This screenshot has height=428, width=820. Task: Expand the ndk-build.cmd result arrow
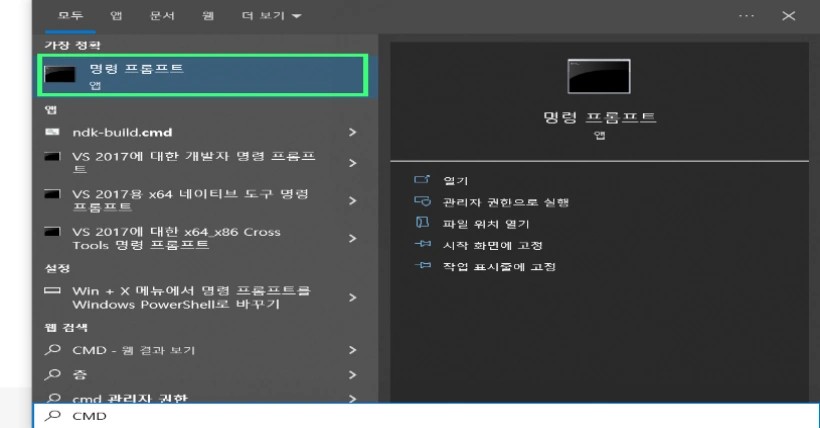coord(352,132)
